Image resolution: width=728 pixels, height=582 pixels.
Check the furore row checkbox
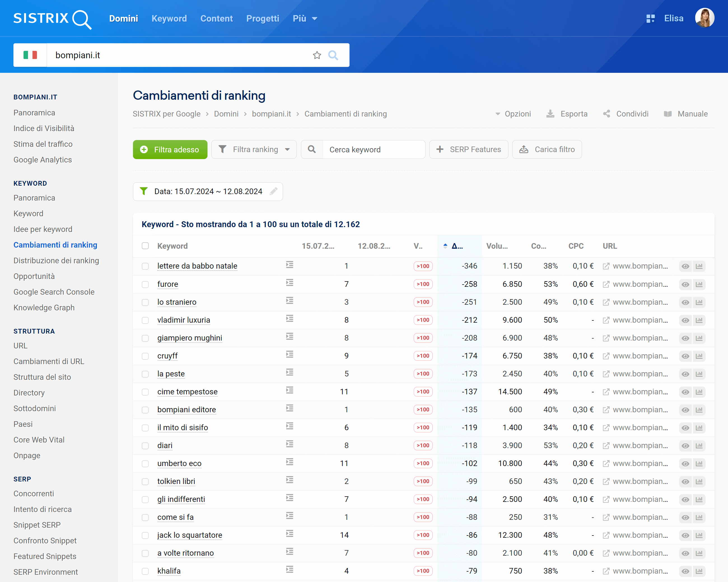(x=145, y=284)
